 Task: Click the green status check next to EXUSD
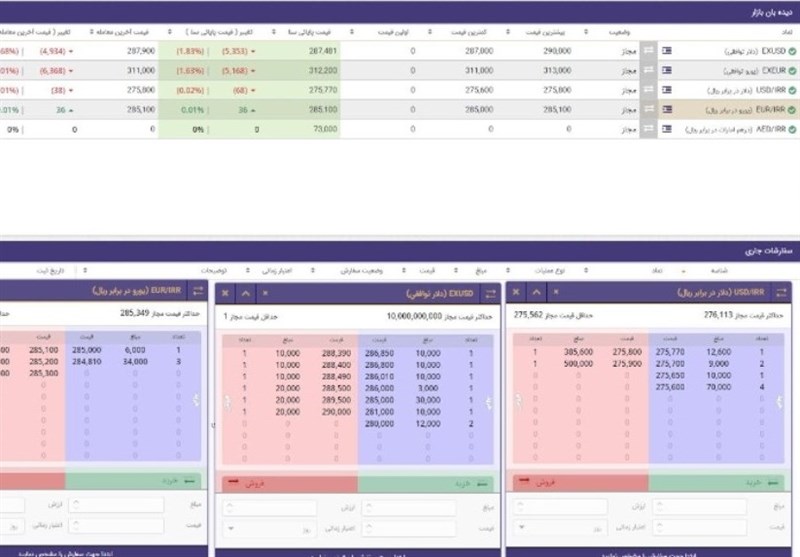[x=792, y=49]
